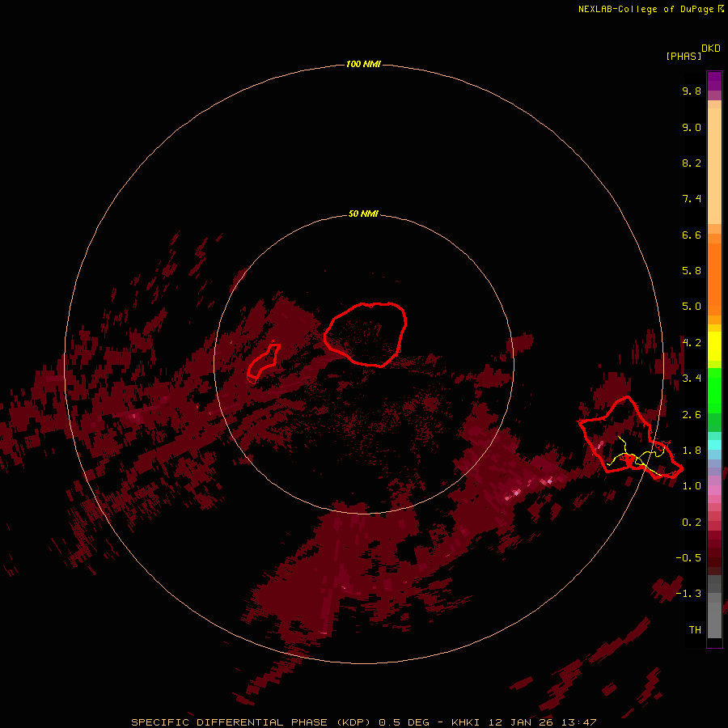Click the [PHAS] legend header
The image size is (728, 728).
point(684,56)
